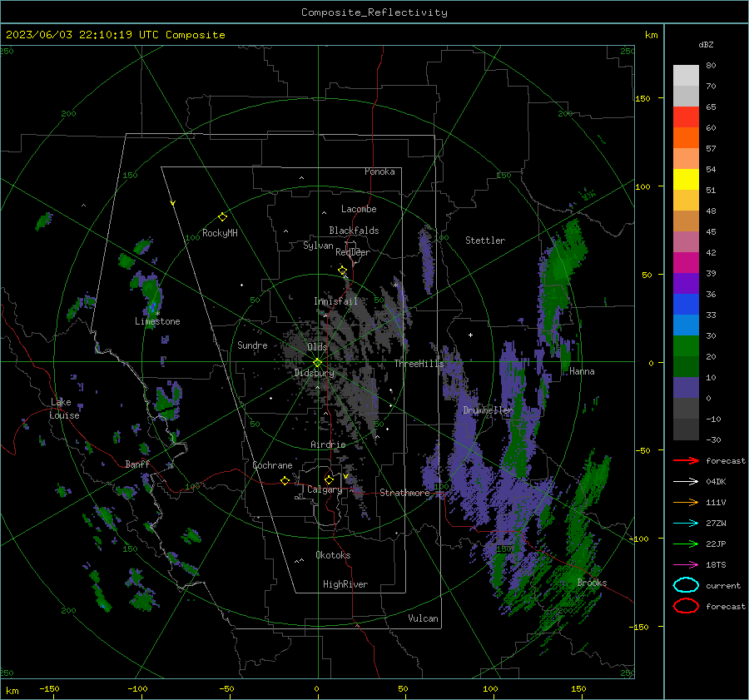Click the white 04DK arrow icon
Image resolution: width=749 pixels, height=700 pixels.
coord(686,481)
